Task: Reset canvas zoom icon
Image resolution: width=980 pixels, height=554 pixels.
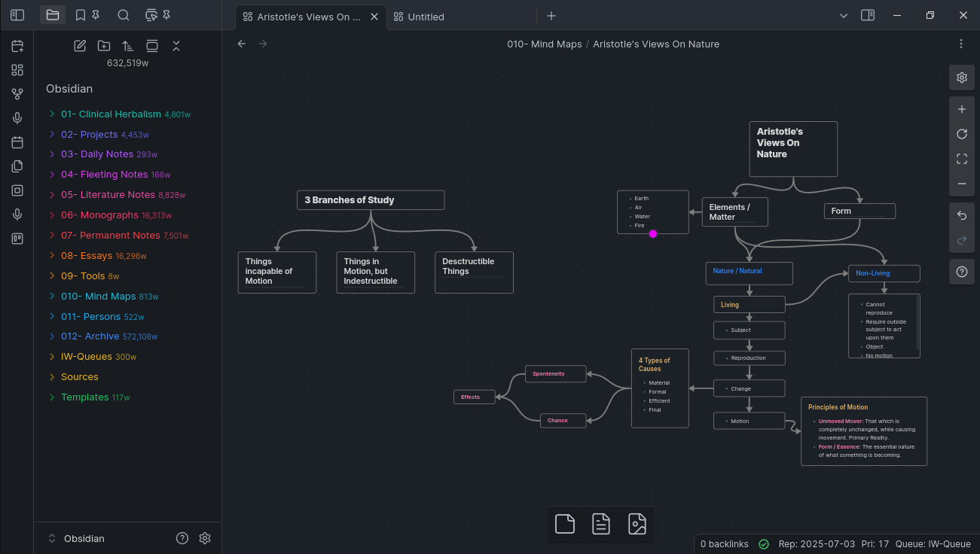Action: (962, 134)
